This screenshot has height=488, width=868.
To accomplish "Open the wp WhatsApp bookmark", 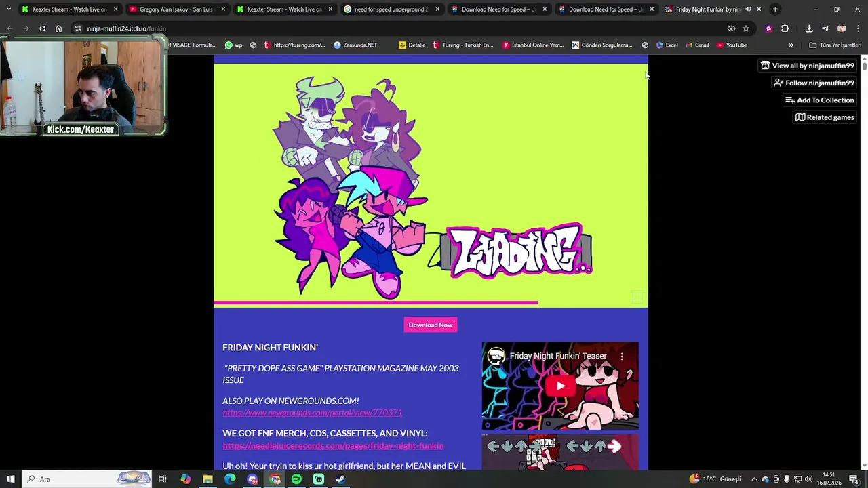I will (x=233, y=45).
